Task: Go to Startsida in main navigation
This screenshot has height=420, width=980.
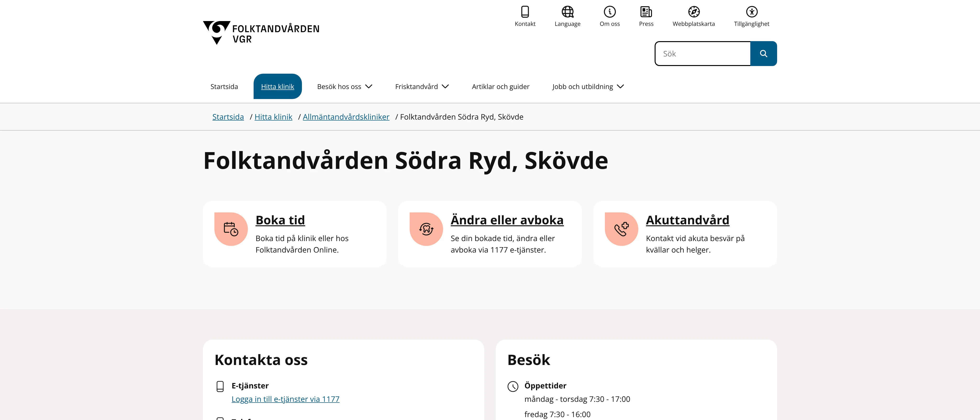Action: 224,87
